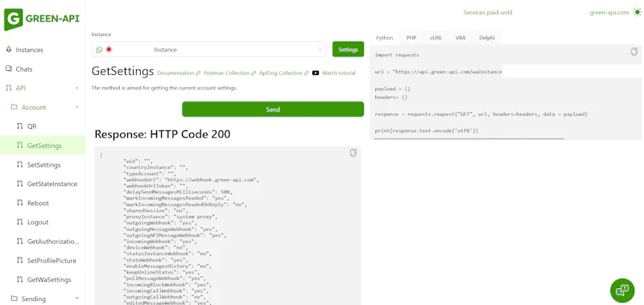
Task: Switch to the cURL code tab
Action: [436, 38]
